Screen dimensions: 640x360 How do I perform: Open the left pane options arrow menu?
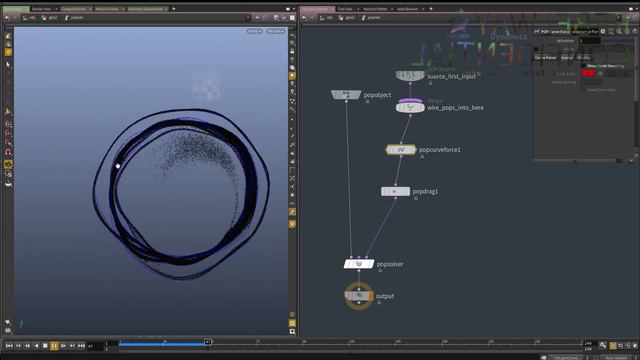point(293,9)
